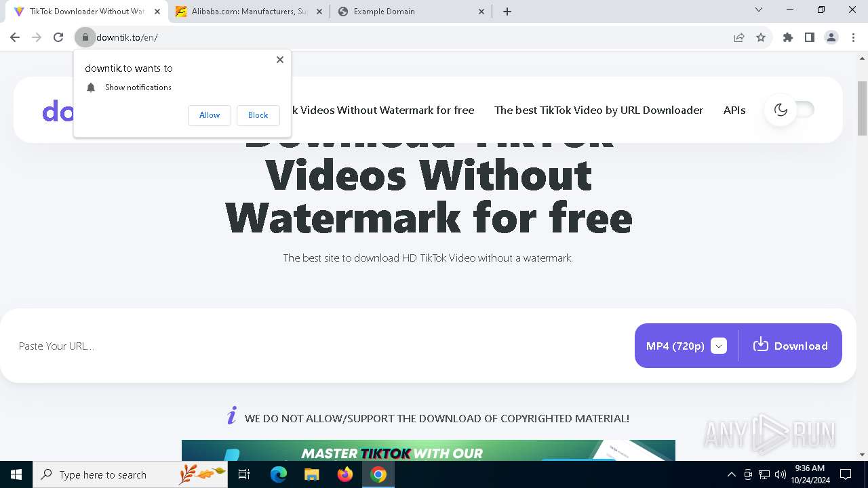Viewport: 868px width, 488px height.
Task: Bookmark this tab with star icon
Action: (761, 37)
